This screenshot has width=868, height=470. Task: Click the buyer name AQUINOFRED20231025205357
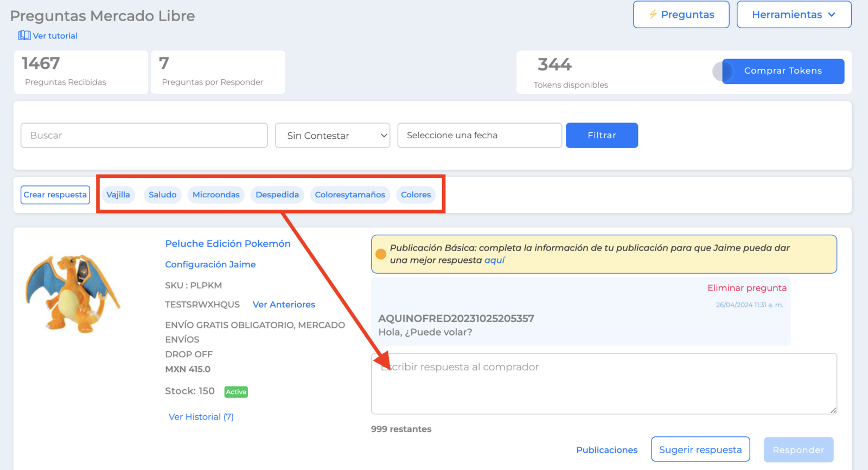456,319
